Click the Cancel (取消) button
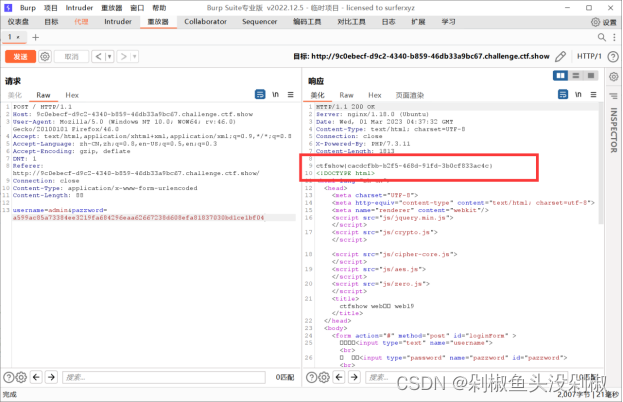 tap(72, 56)
